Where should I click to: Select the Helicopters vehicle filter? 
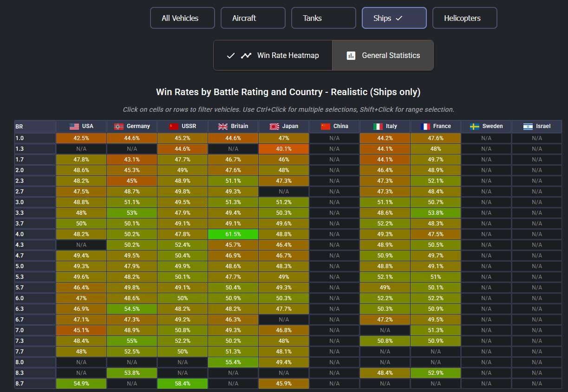click(465, 18)
